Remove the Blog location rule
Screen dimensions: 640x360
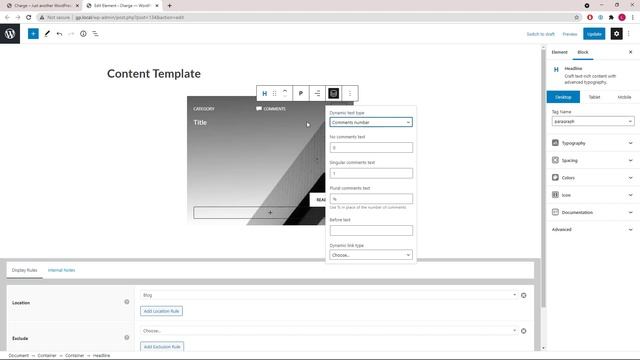(x=524, y=295)
